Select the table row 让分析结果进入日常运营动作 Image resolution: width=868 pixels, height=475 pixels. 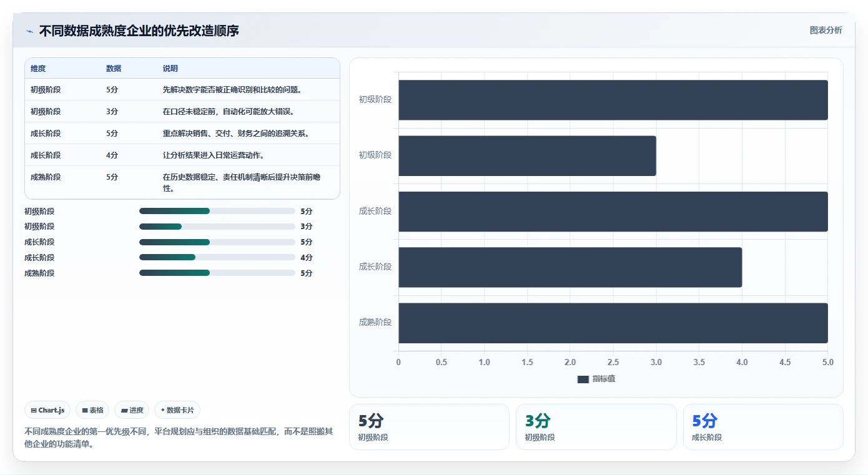pyautogui.click(x=182, y=155)
